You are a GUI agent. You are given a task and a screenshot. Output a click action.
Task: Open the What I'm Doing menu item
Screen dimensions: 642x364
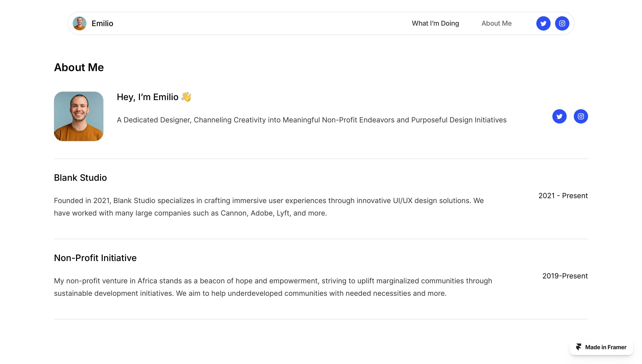435,23
